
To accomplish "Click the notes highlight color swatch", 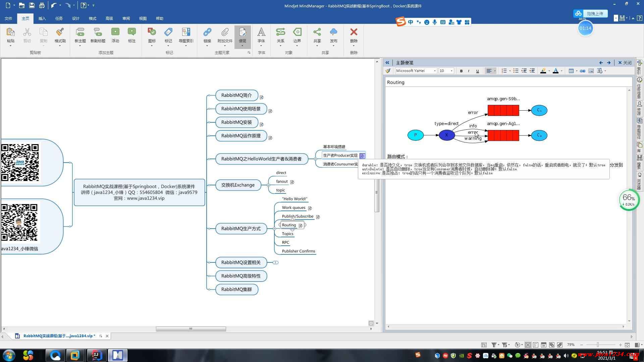I will click(x=543, y=71).
